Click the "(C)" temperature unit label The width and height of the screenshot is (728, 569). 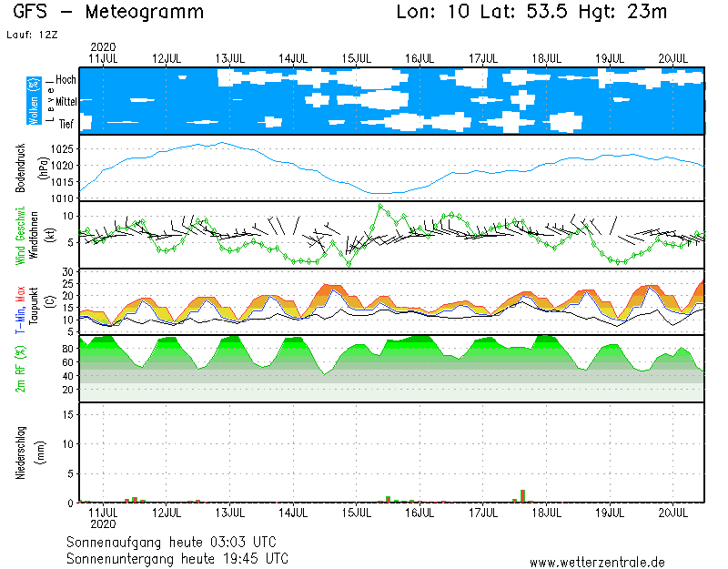tap(50, 301)
